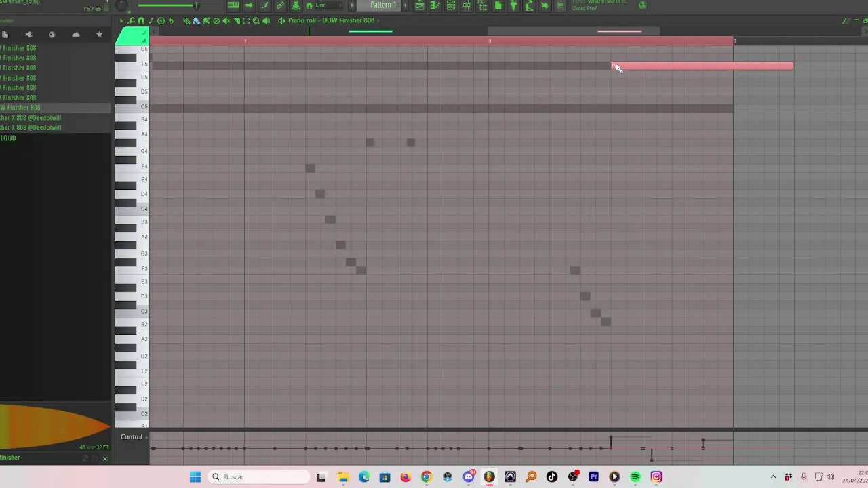Viewport: 868px width, 488px height.
Task: Open Spotify from taskbar
Action: click(635, 477)
